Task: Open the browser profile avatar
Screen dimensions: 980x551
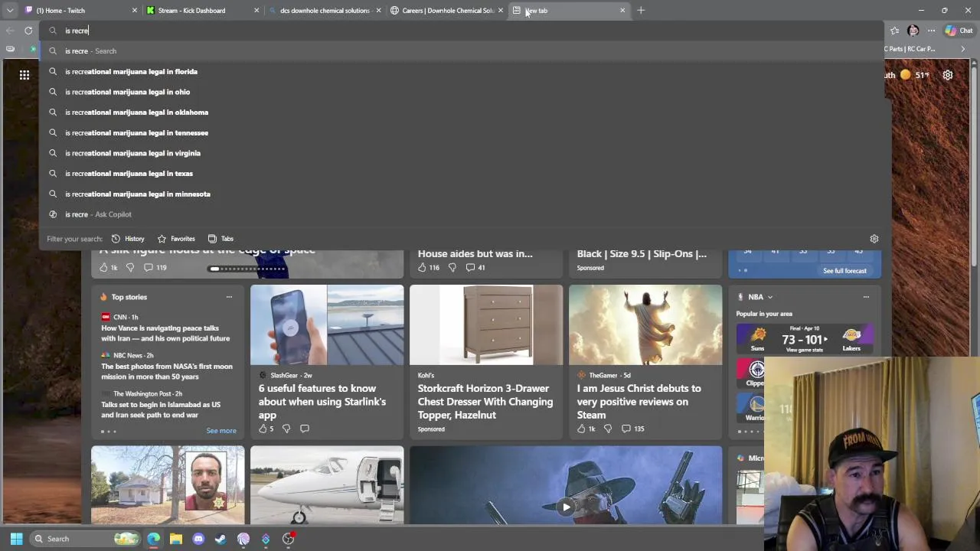Action: pyautogui.click(x=913, y=31)
